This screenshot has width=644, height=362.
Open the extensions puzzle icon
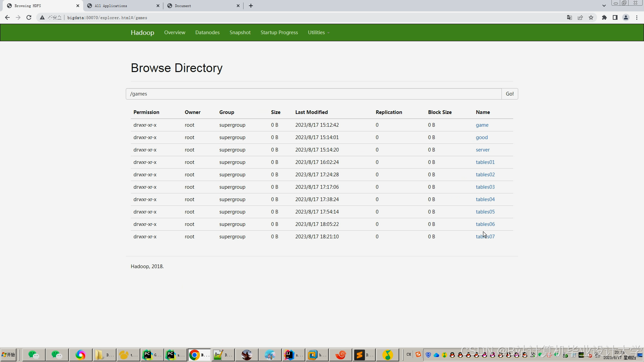[x=604, y=18]
